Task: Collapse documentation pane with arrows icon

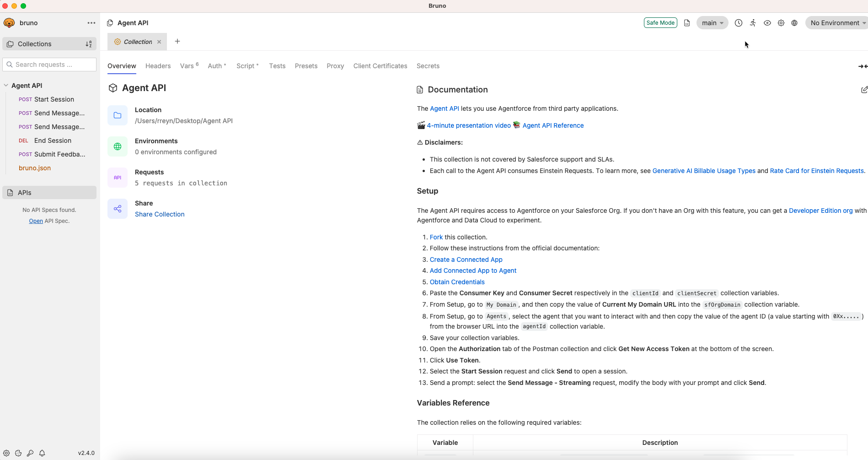Action: point(863,66)
